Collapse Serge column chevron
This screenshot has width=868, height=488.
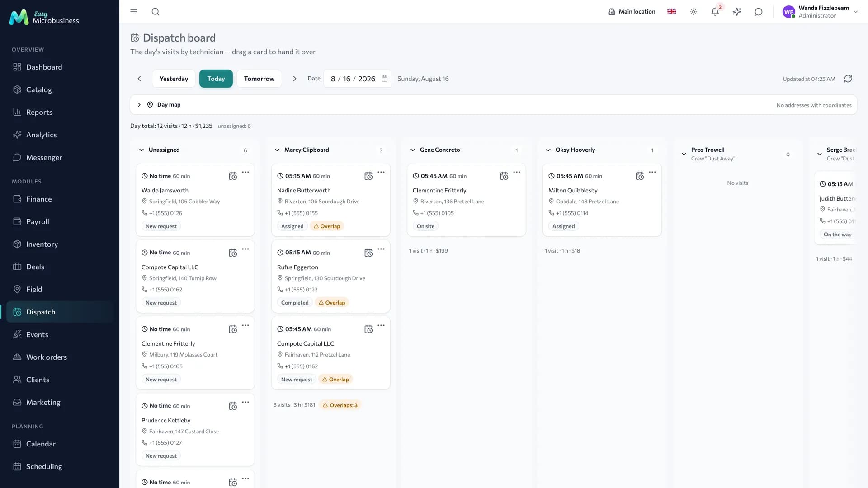pos(820,154)
